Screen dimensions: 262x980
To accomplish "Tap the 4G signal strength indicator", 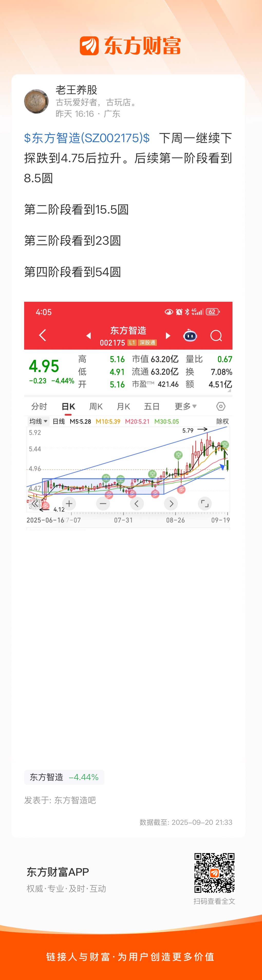I will coord(197,312).
